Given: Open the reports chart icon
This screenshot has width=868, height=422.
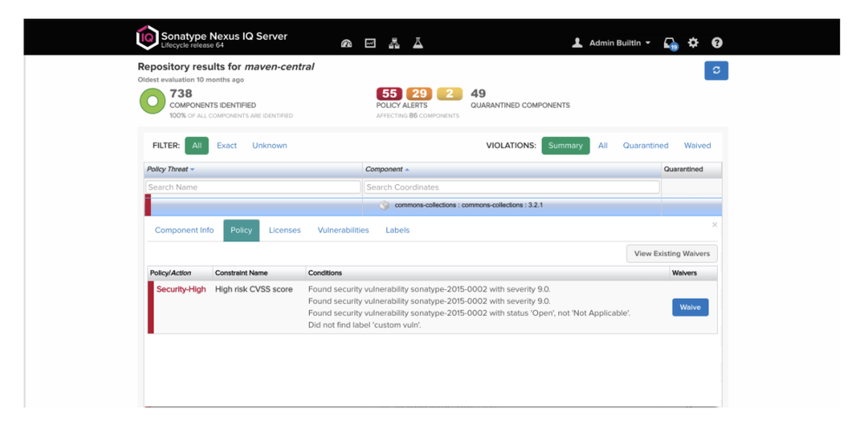Looking at the screenshot, I should 371,43.
